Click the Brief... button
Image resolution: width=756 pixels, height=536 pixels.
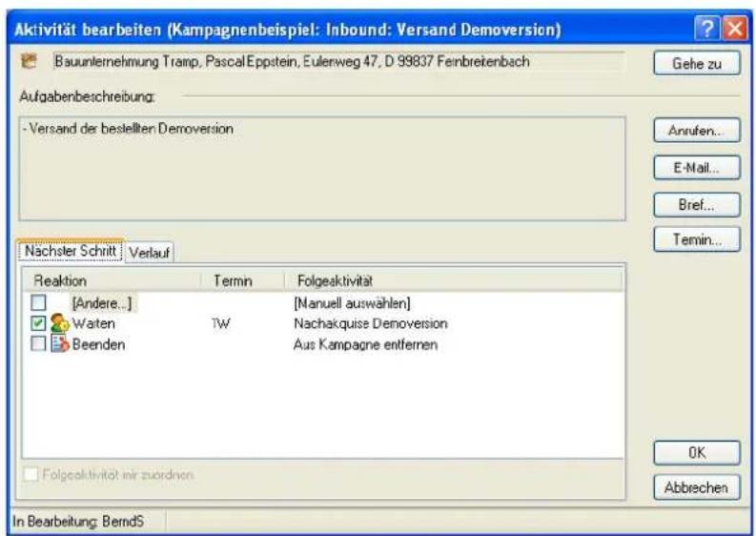pos(697,204)
